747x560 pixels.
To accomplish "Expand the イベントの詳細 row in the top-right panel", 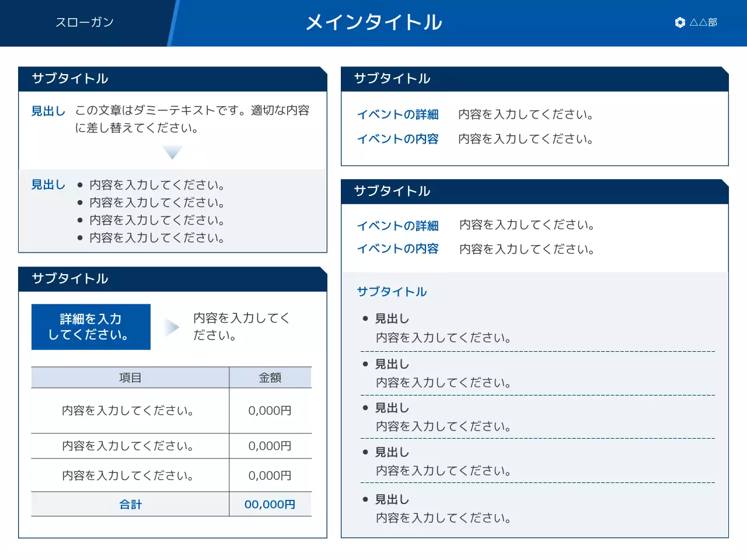I will tap(399, 114).
